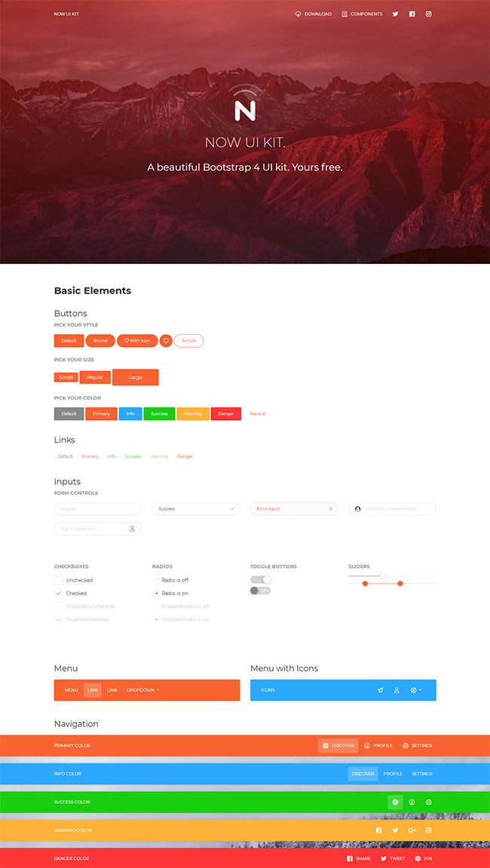This screenshot has height=868, width=490.
Task: Expand the Dropdown item in orange menu
Action: point(142,690)
